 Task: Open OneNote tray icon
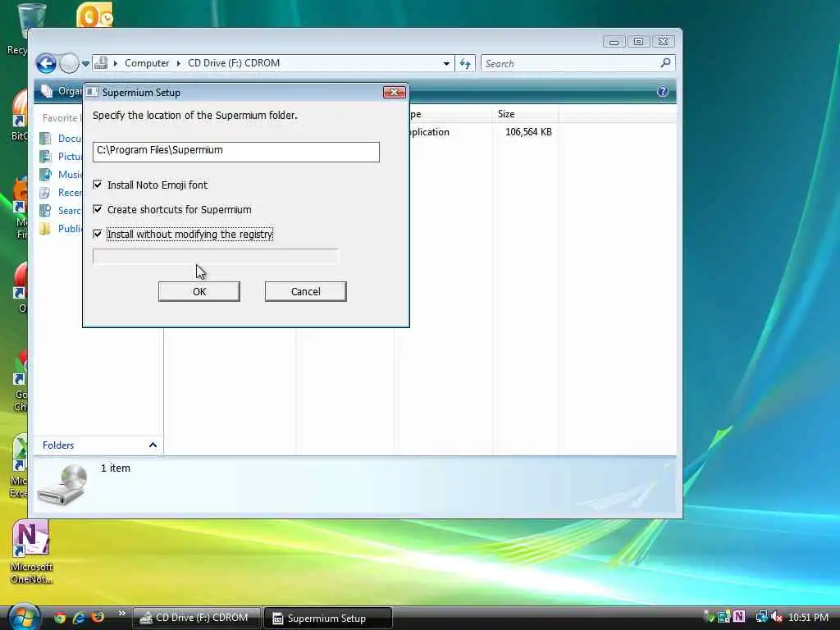(739, 617)
